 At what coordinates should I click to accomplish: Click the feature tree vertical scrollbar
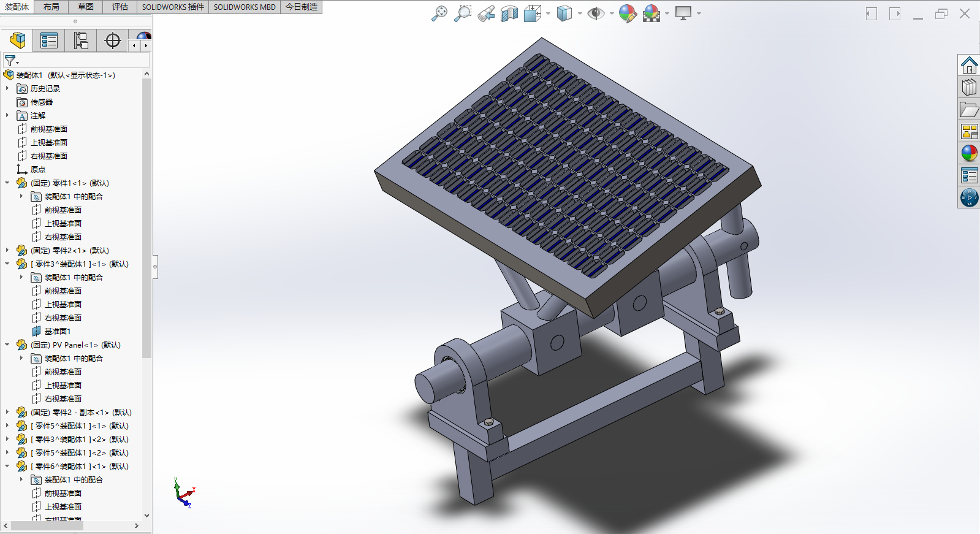click(x=146, y=218)
